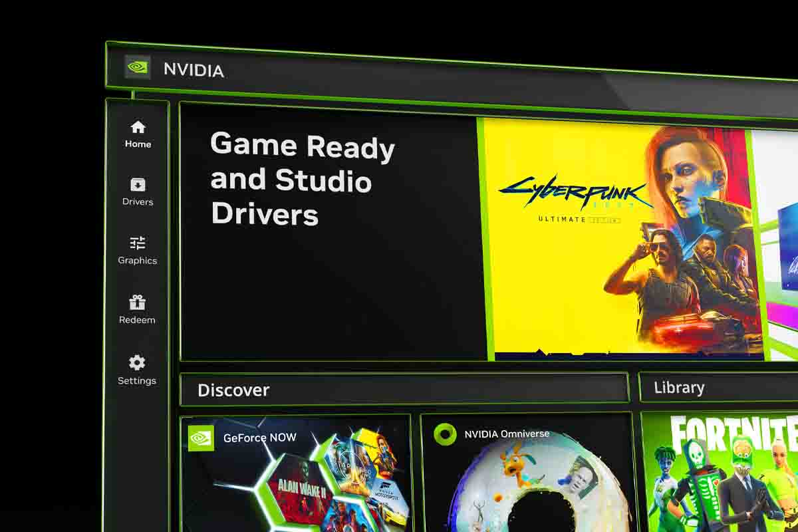Select the Library section header
This screenshot has height=532, width=798.
tap(678, 388)
